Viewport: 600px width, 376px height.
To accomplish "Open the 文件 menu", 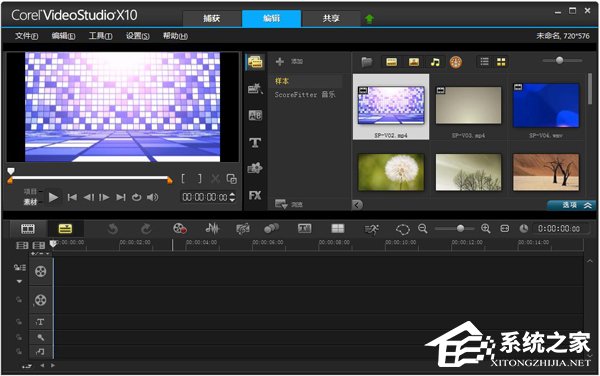I will tap(26, 36).
